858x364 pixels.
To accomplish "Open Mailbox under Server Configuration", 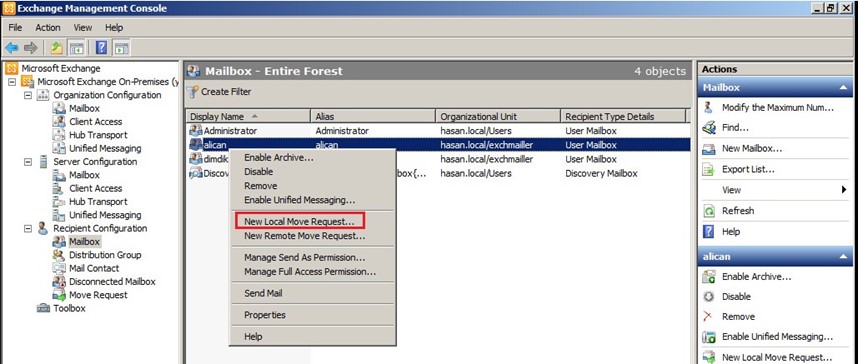I will coord(84,175).
